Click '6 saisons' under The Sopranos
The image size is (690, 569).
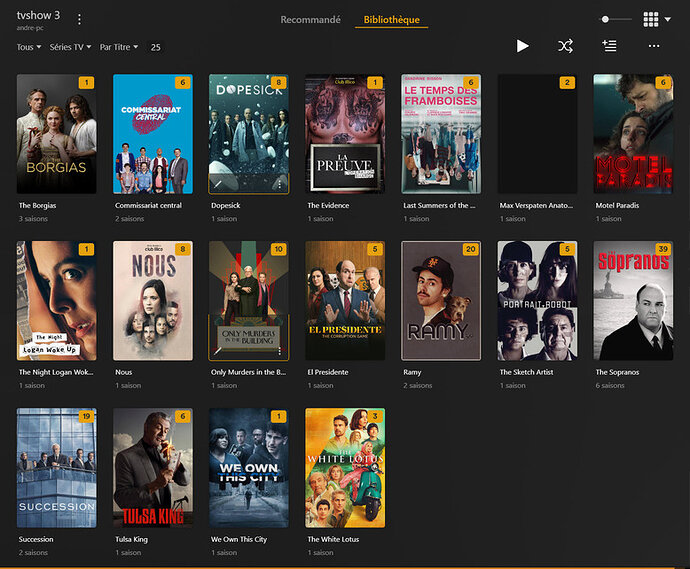pyautogui.click(x=610, y=385)
